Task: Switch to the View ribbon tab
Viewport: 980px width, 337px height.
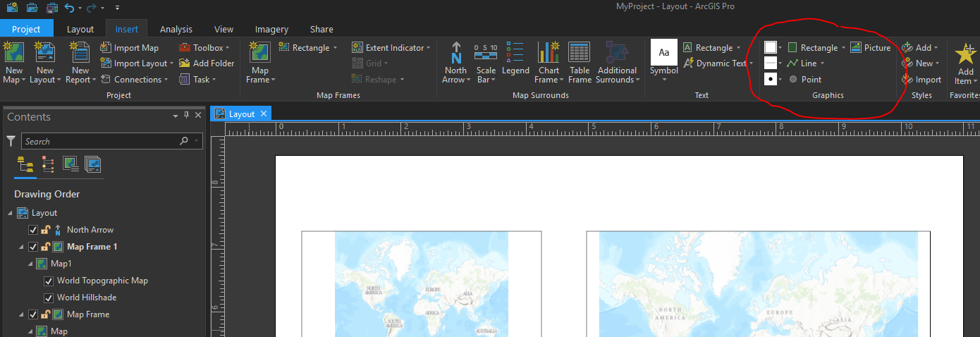Action: (224, 29)
